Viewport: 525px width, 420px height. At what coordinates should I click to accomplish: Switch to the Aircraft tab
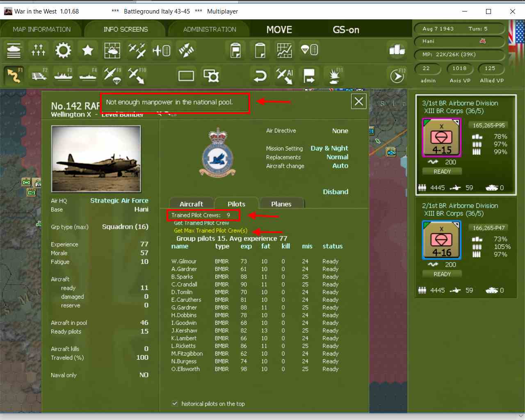[x=191, y=204]
